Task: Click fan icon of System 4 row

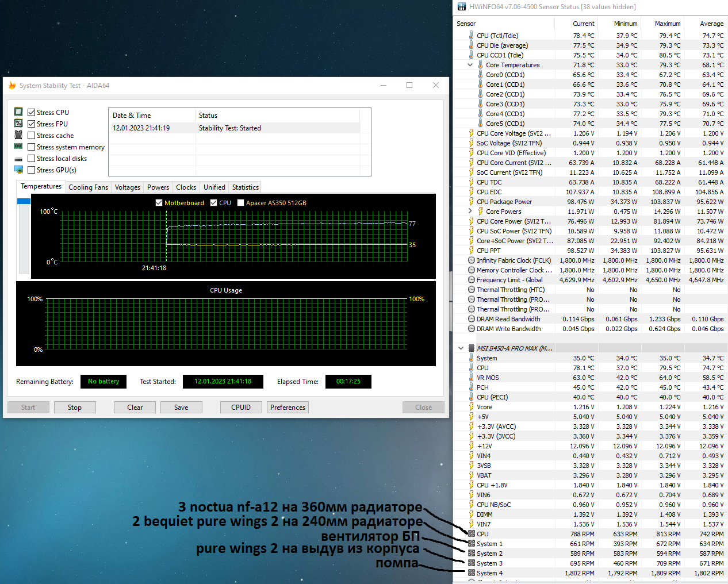Action: coord(472,573)
